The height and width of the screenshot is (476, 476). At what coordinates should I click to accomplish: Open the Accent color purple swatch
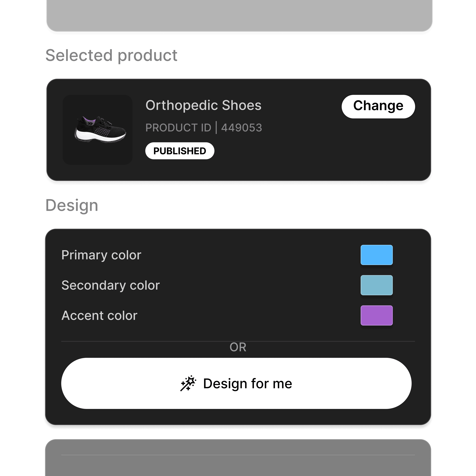[376, 315]
